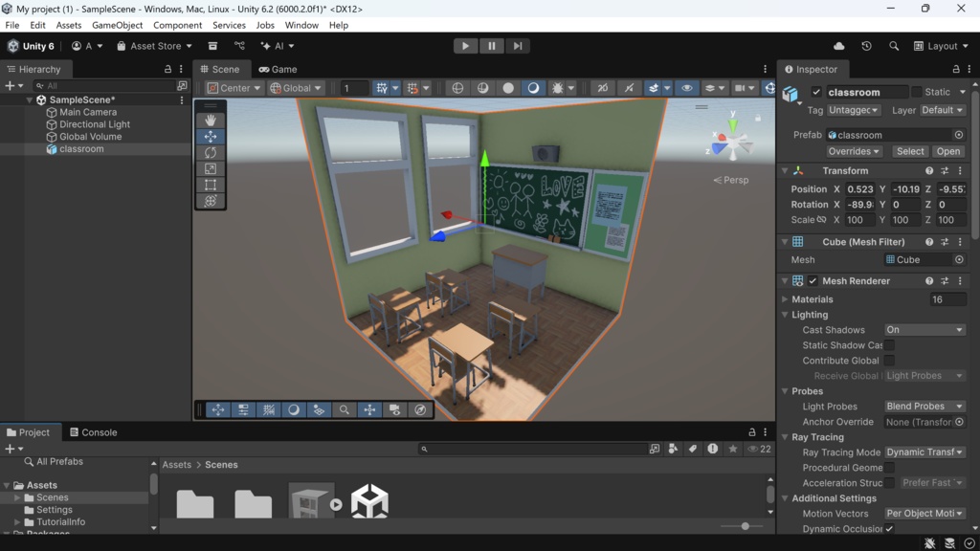Click the Project panel error filter icon
The image size is (980, 551).
tap(712, 449)
